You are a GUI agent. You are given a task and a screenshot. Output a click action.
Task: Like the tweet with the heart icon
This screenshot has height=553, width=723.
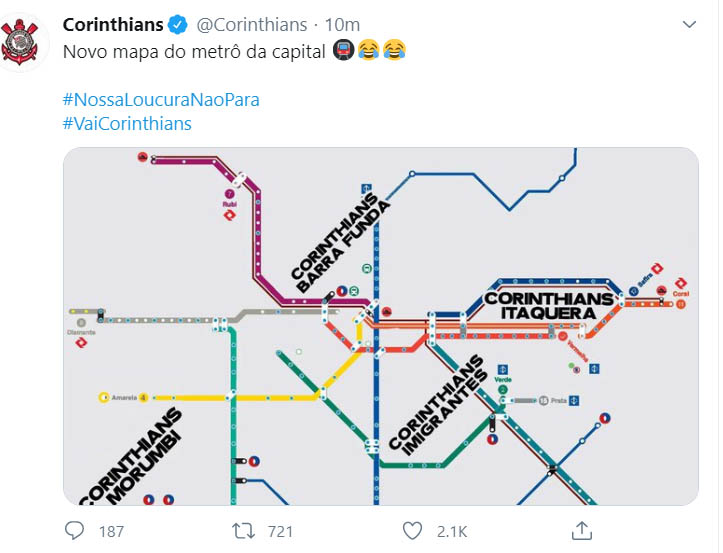pos(412,530)
